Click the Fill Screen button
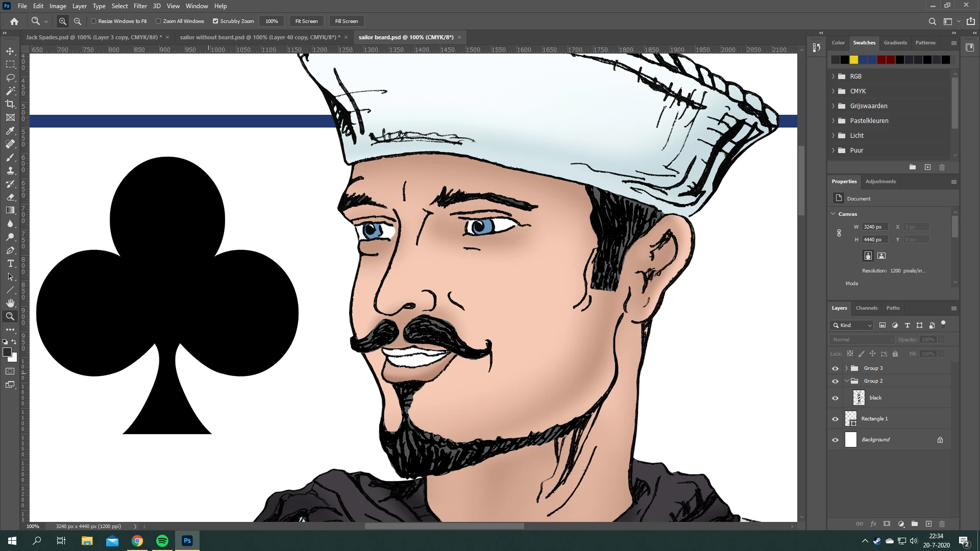Screen dimensions: 980x551 tap(346, 21)
